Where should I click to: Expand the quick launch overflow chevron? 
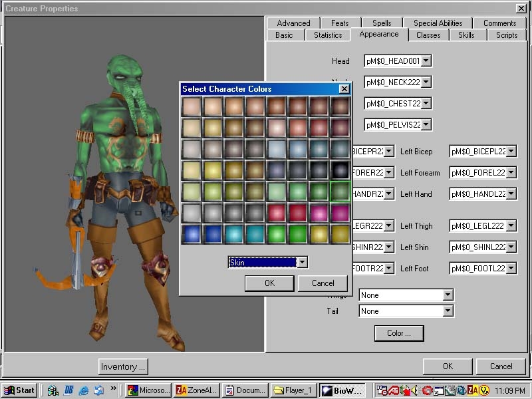(x=114, y=388)
